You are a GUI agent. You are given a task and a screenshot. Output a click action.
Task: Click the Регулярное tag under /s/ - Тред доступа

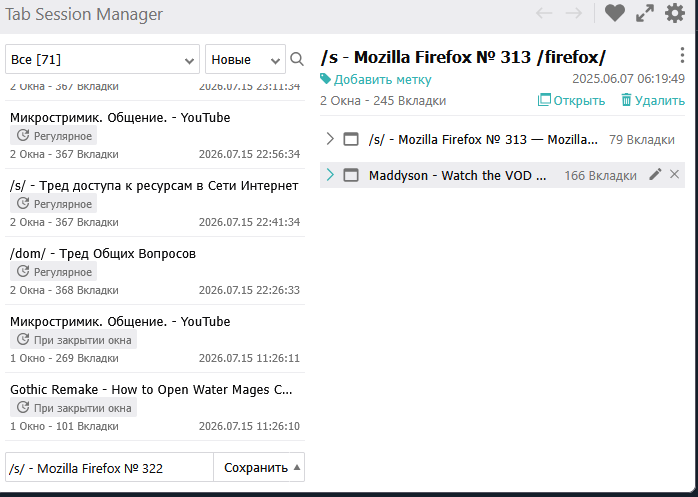(x=53, y=204)
